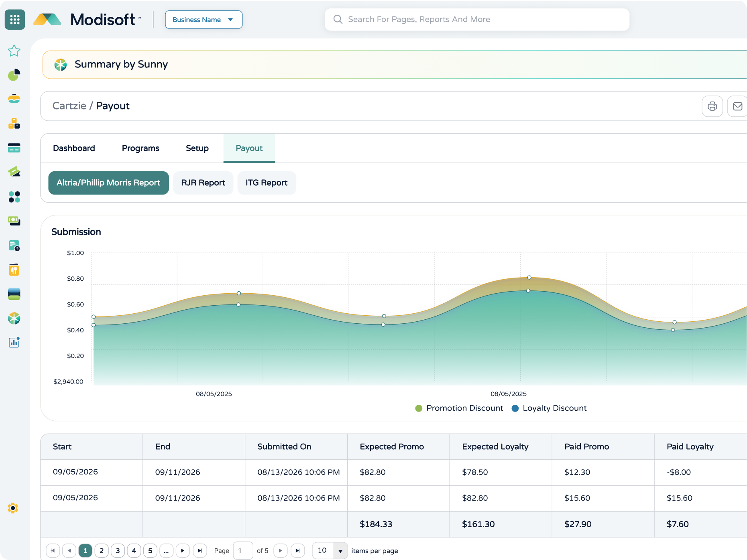747x560 pixels.
Task: Click highest Promotion Discount chart data point
Action: point(529,278)
